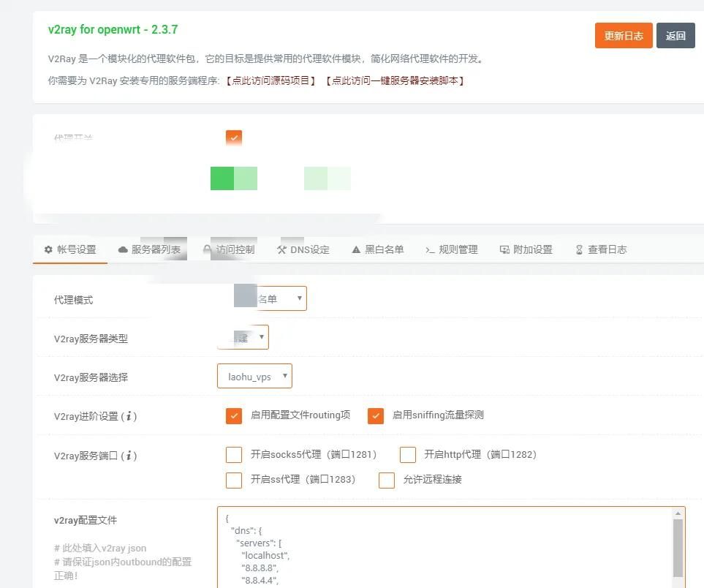Viewport: 704px width, 588px height.
Task: Enable 开启socks5代理 (端口1281)
Action: coord(234,455)
